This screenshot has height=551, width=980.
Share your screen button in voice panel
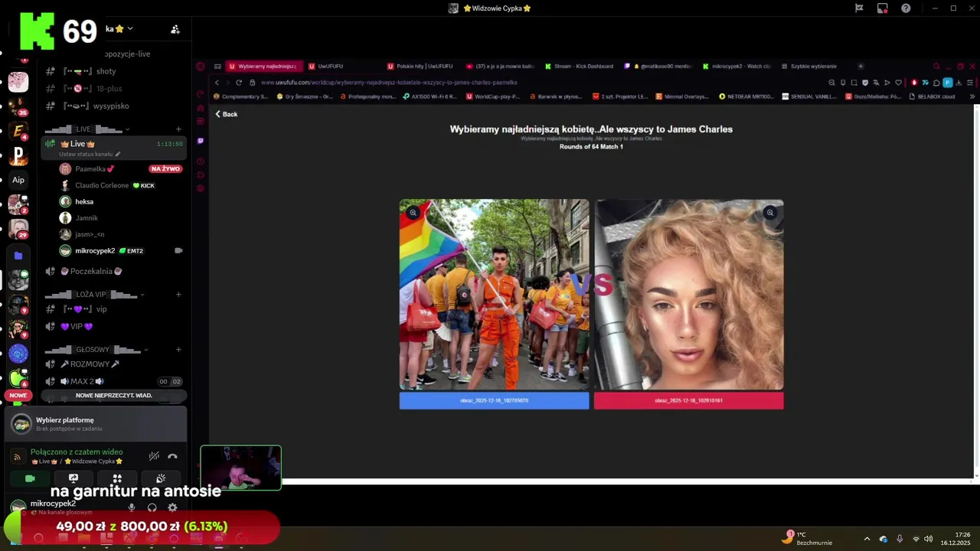click(x=73, y=478)
